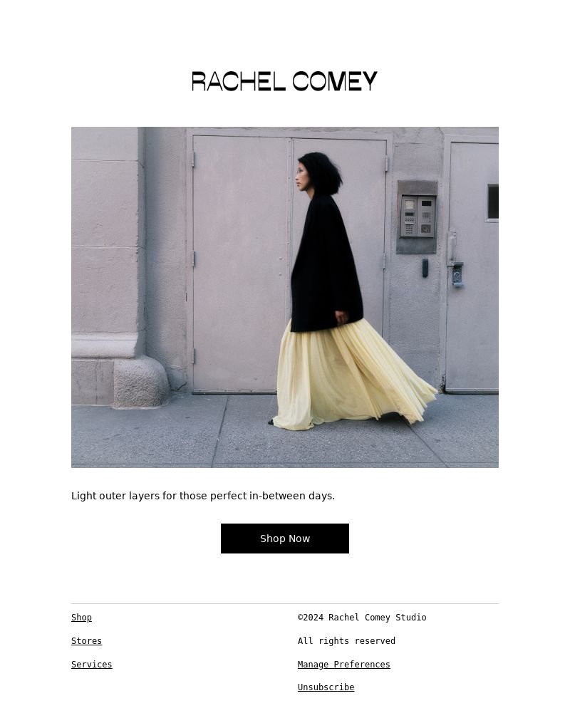Click the Rachel Comey logo header
This screenshot has width=570, height=728.
(284, 81)
